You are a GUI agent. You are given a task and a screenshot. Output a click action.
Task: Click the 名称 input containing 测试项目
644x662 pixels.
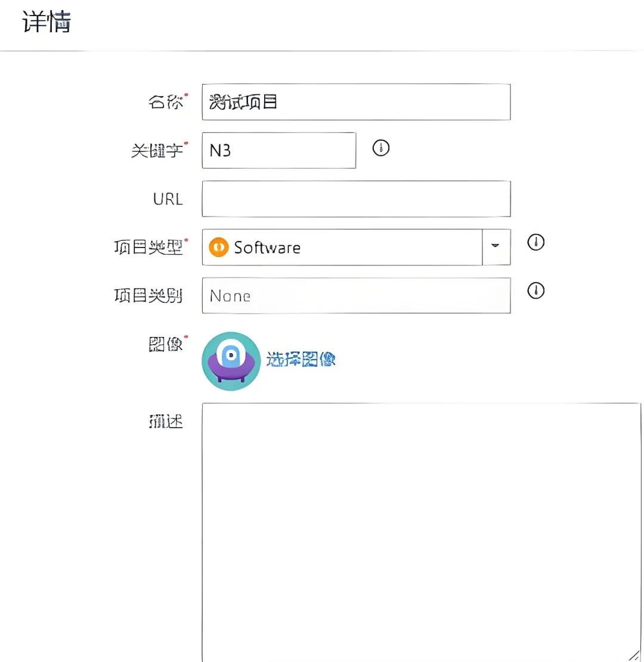pyautogui.click(x=356, y=101)
